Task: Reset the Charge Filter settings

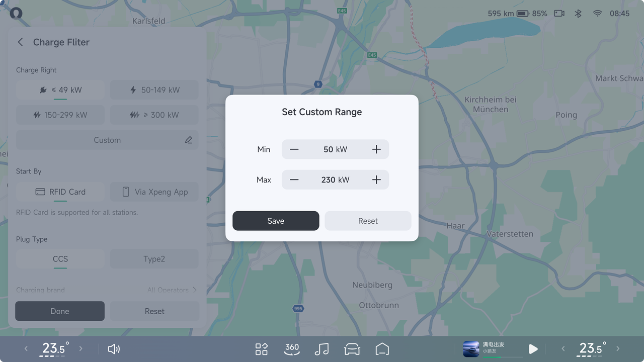Action: coord(154,311)
